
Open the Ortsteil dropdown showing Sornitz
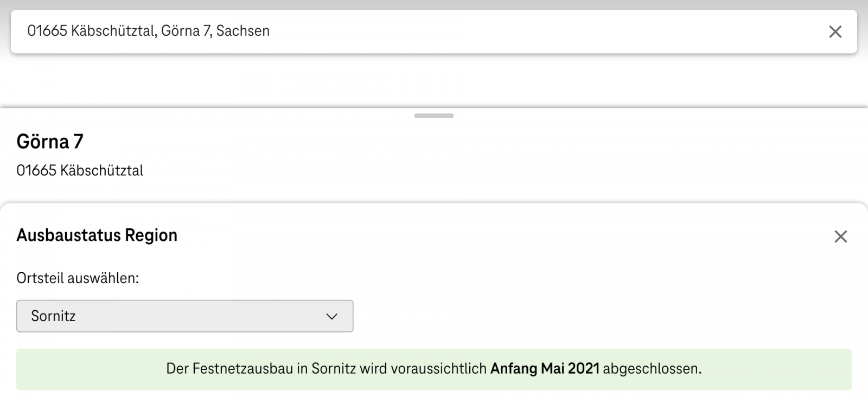(x=185, y=316)
